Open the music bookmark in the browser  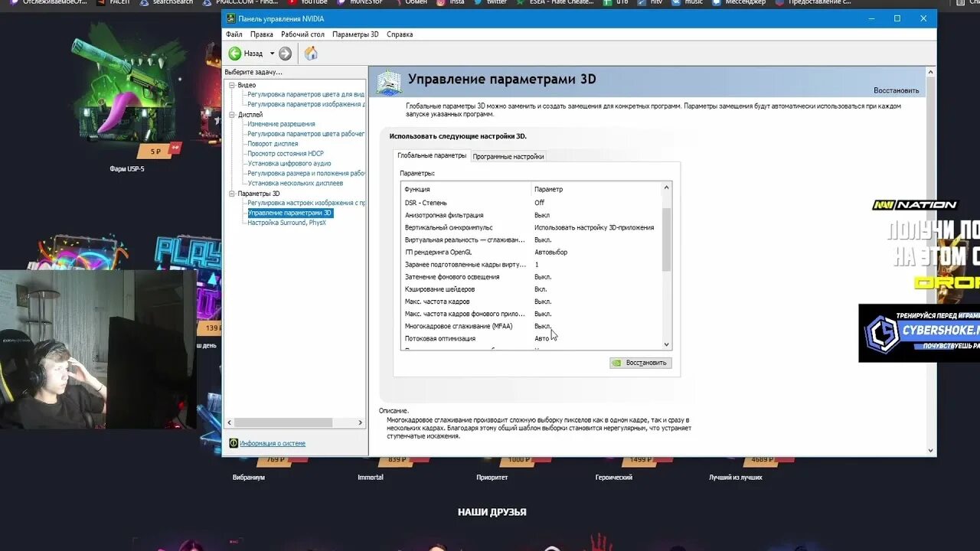[688, 2]
